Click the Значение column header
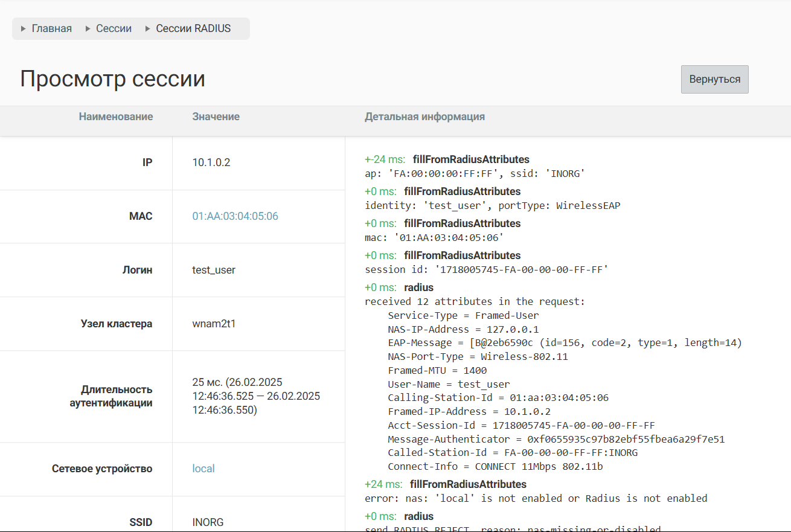The width and height of the screenshot is (791, 532). 216,117
